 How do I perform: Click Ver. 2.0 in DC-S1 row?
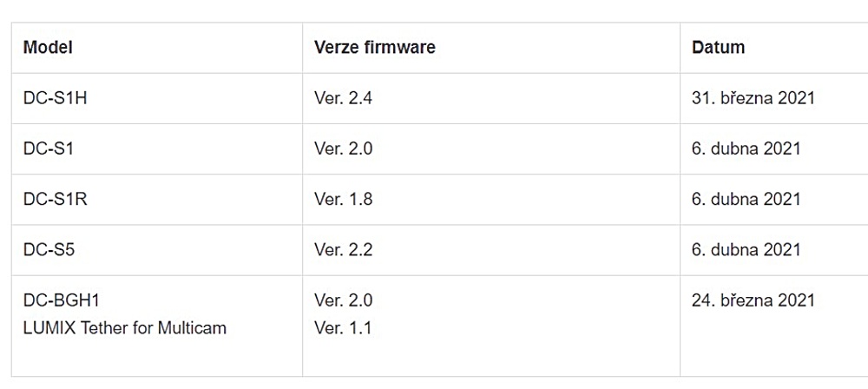pyautogui.click(x=343, y=148)
